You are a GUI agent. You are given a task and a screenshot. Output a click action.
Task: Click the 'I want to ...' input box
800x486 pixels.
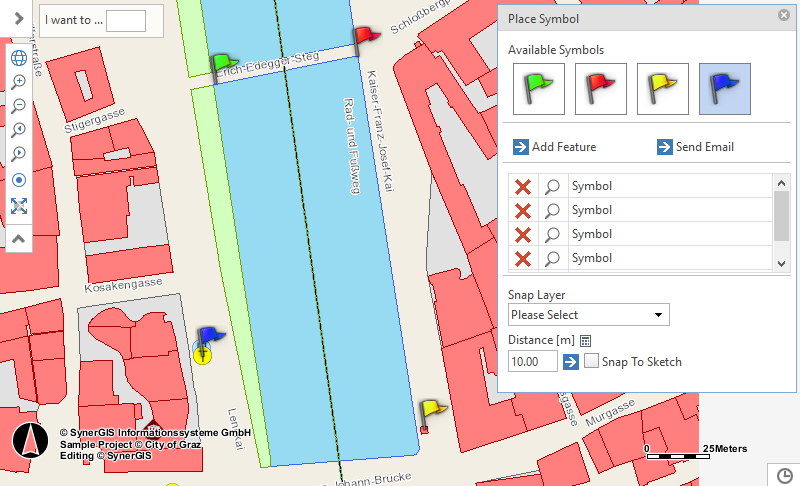126,21
